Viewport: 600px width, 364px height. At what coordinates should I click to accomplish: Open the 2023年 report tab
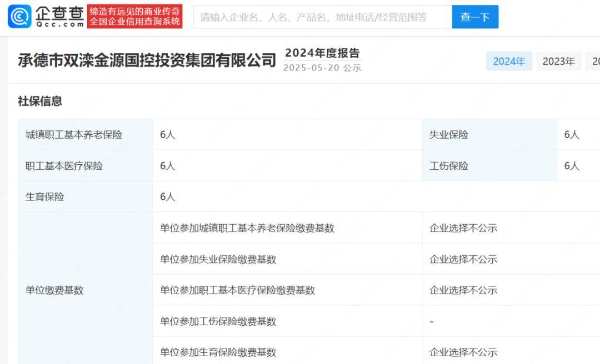click(558, 61)
